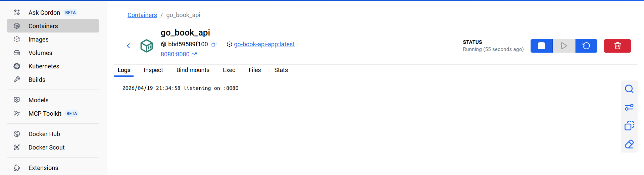
Task: Open search in the logs panel
Action: coord(629,89)
